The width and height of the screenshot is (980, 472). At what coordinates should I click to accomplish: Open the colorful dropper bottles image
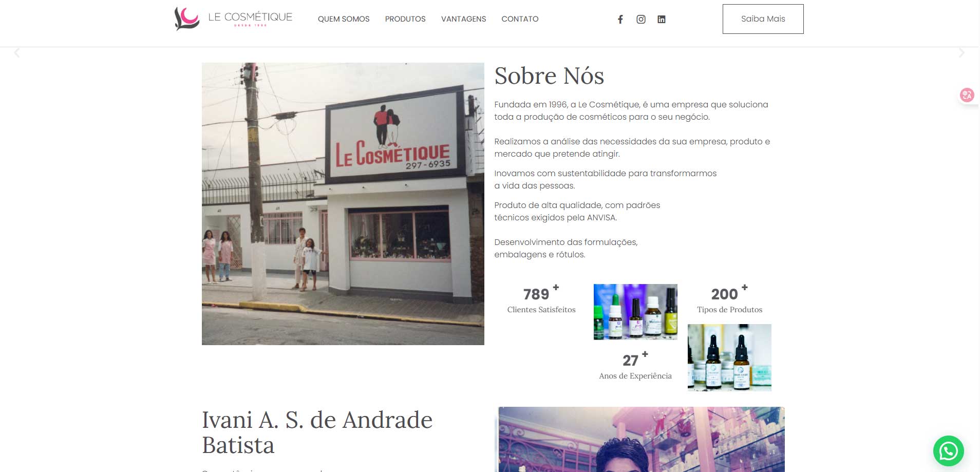click(x=635, y=312)
